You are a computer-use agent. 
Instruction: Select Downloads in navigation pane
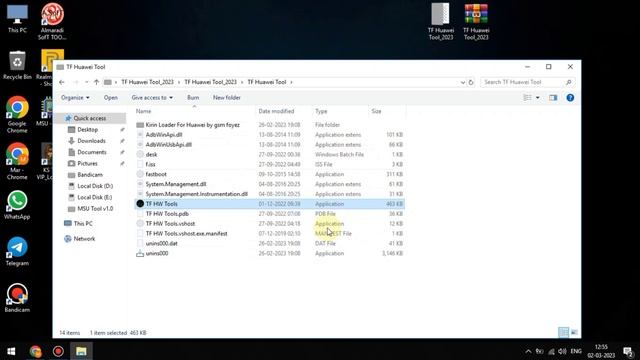(91, 141)
